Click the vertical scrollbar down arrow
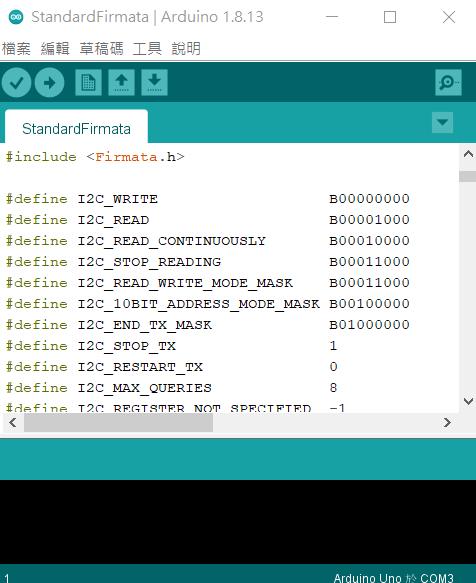This screenshot has width=476, height=583. 468,401
